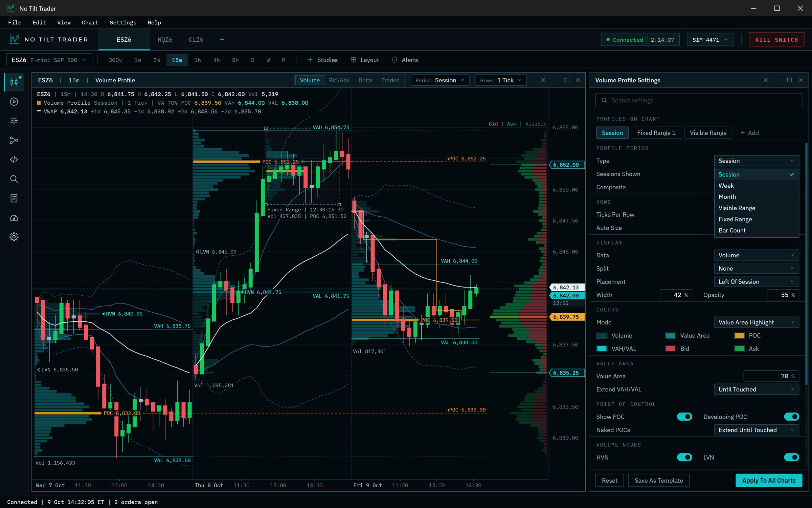
Task: Open the code script editor sidebar icon
Action: click(14, 160)
